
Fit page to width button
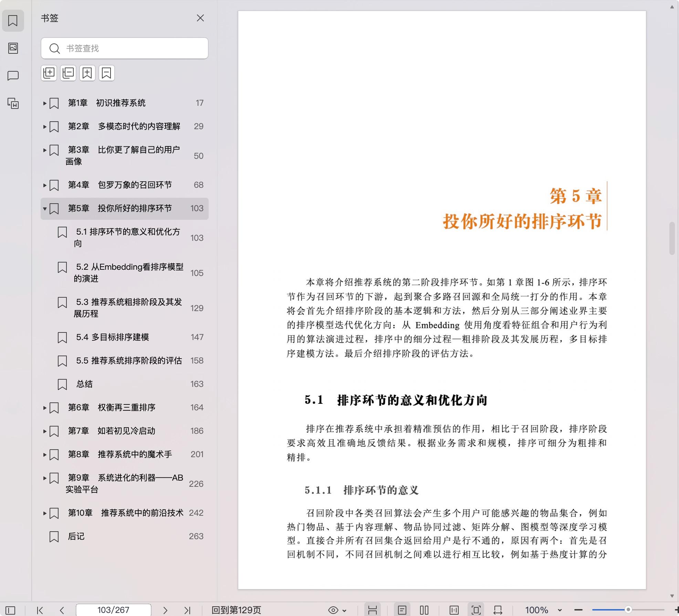click(x=498, y=610)
